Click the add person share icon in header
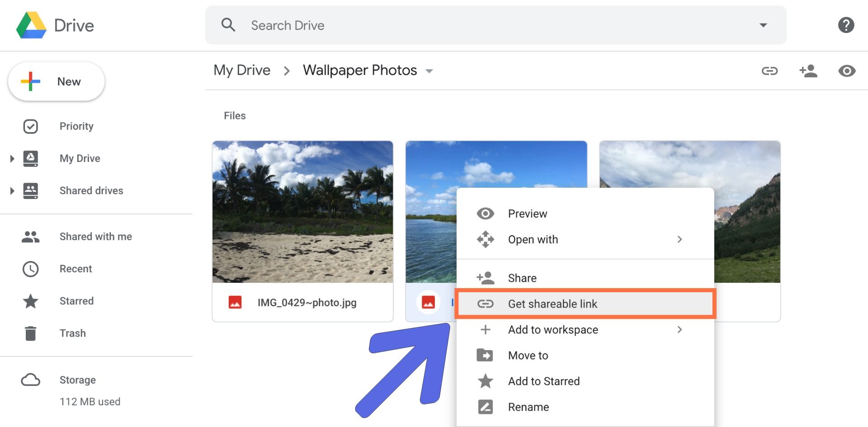Image resolution: width=868 pixels, height=427 pixels. click(808, 71)
